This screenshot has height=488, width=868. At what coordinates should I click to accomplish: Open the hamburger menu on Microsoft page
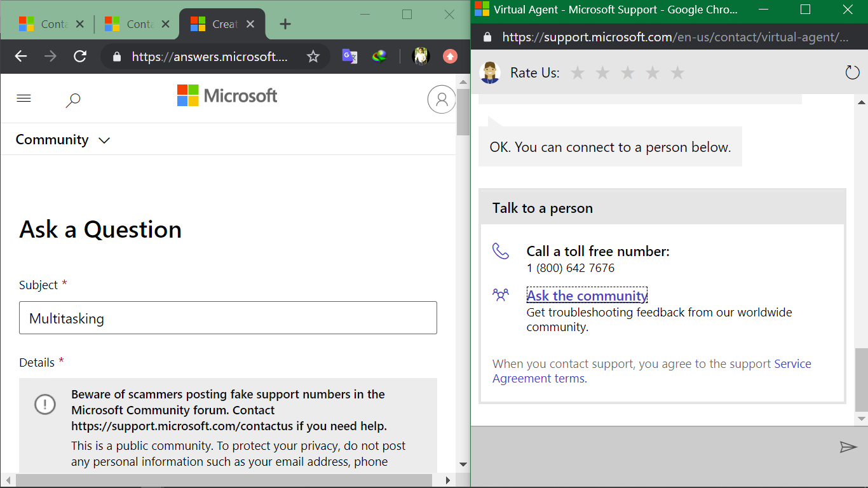click(24, 98)
